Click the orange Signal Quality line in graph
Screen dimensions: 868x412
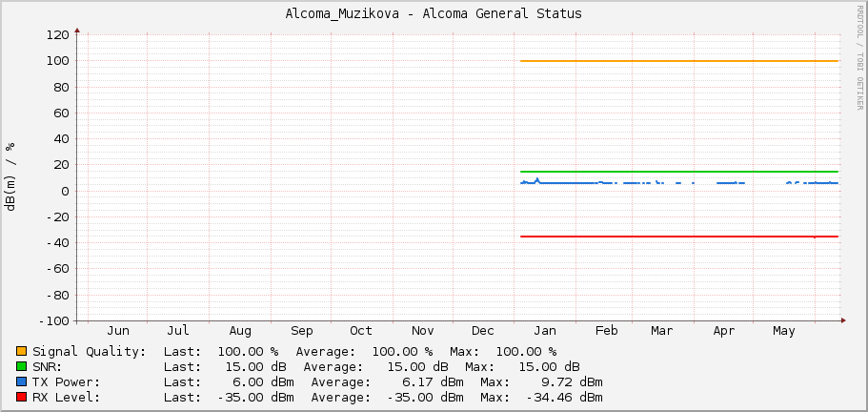click(679, 61)
